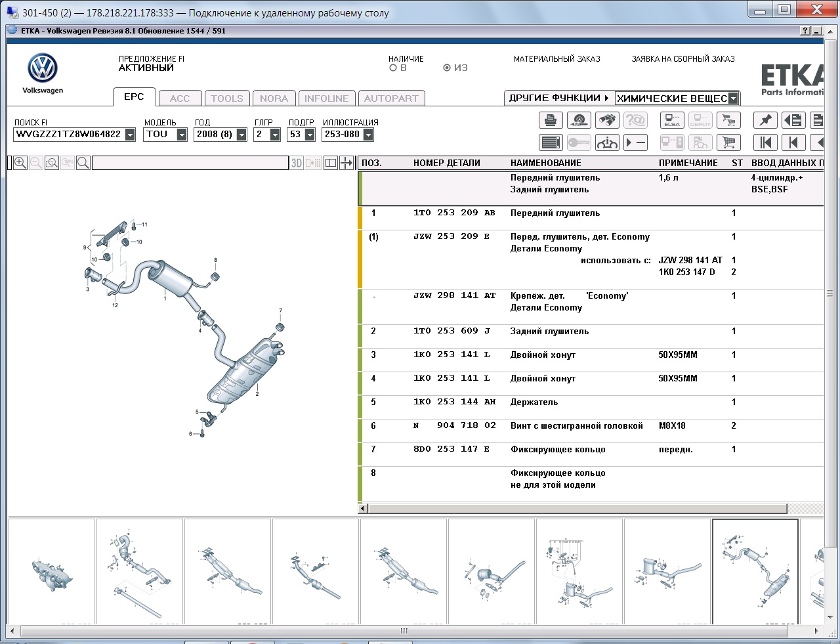The height and width of the screenshot is (644, 840).
Task: Open the single shopping cart icon
Action: click(x=728, y=142)
